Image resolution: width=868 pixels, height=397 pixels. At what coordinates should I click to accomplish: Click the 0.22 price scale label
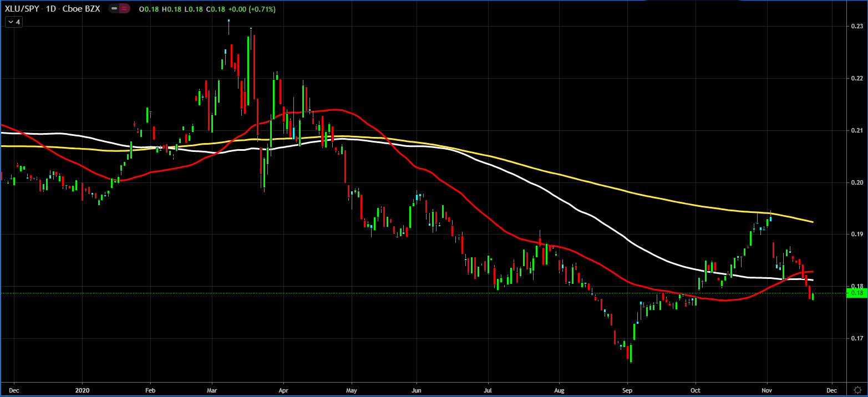click(856, 78)
